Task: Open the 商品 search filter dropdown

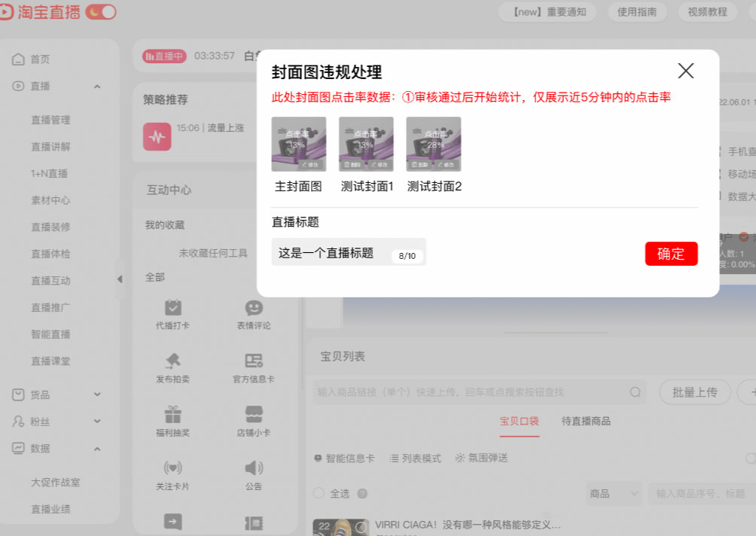Action: (x=613, y=494)
